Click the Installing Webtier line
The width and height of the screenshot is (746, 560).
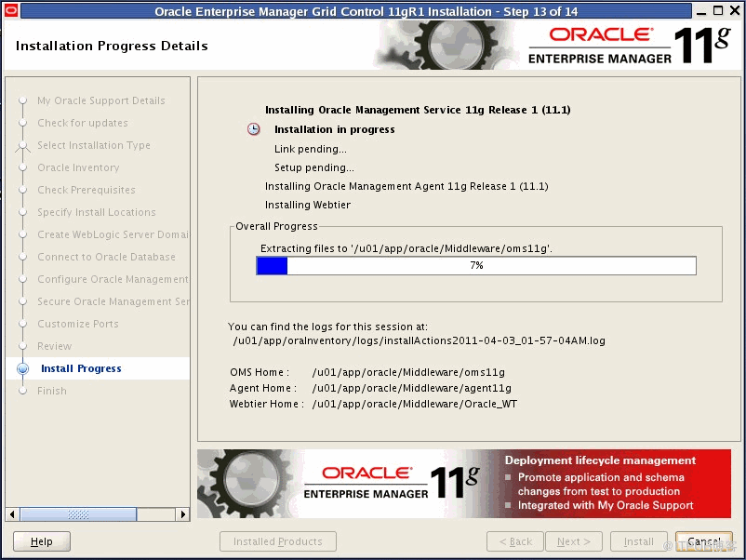pyautogui.click(x=308, y=205)
